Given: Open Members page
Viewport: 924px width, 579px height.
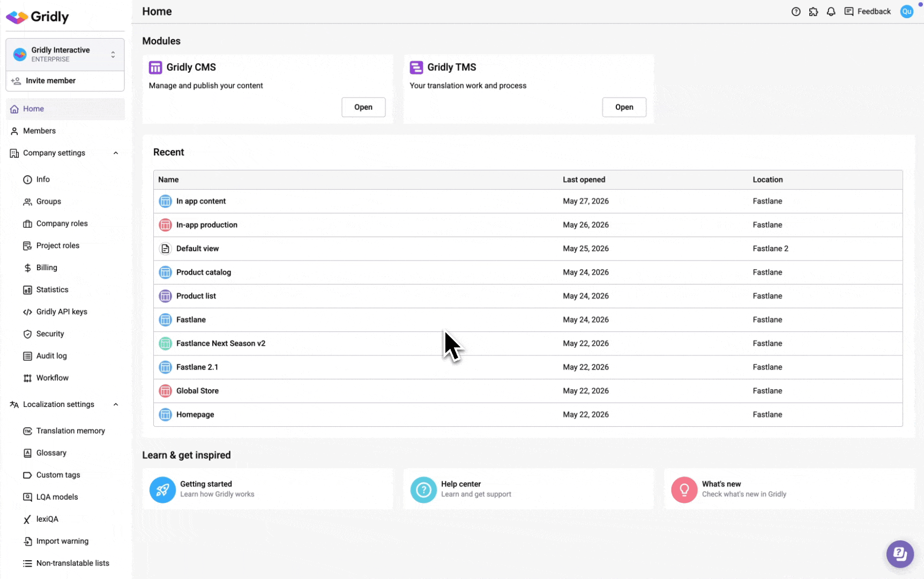Looking at the screenshot, I should coord(65,131).
